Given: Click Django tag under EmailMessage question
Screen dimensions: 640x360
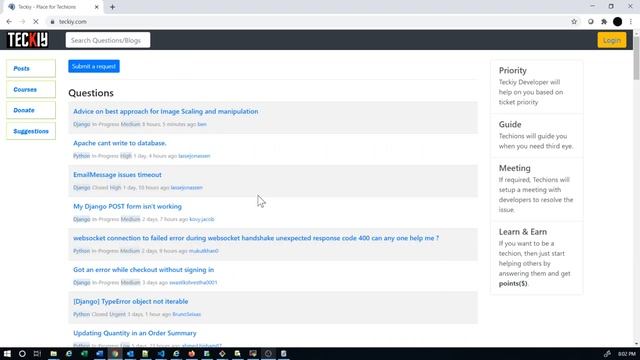Looking at the screenshot, I should [x=82, y=188].
